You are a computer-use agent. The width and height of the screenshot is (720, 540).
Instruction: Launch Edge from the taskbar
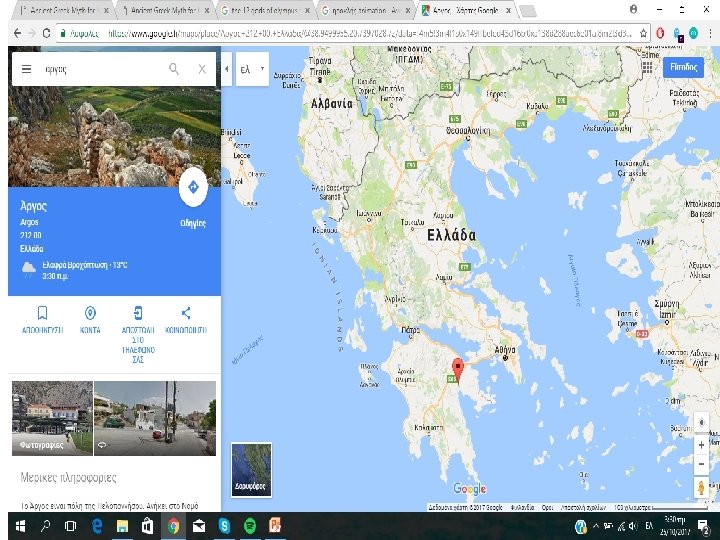tap(97, 526)
